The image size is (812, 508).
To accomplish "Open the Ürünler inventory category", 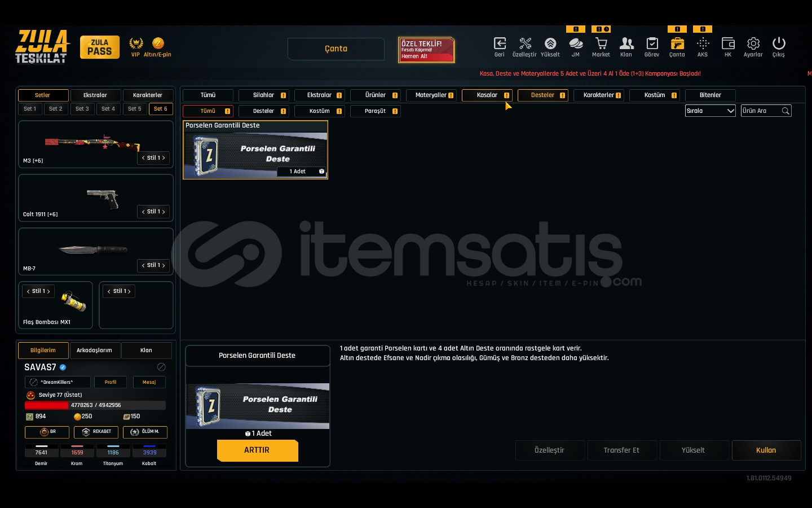I will pos(375,95).
